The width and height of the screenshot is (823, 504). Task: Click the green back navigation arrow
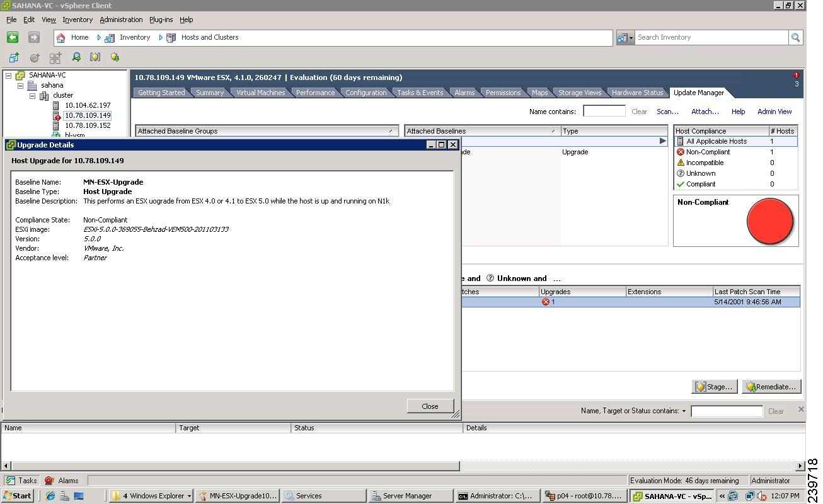tap(12, 38)
